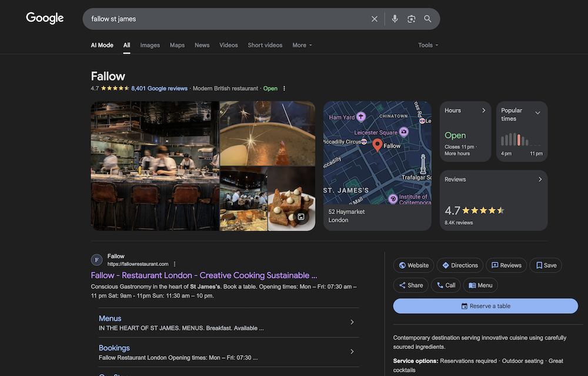Screen dimensions: 588x376
Task: Click the magnifying glass search icon
Action: pyautogui.click(x=427, y=19)
